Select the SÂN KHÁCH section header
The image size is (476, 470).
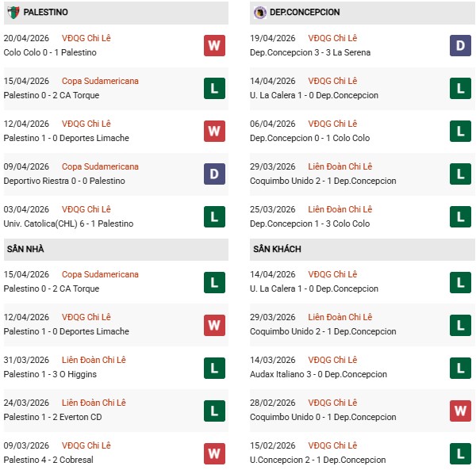276,249
